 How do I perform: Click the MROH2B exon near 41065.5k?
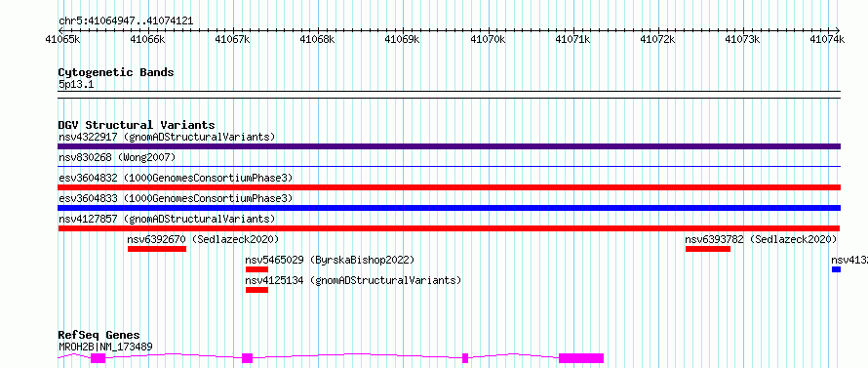click(99, 358)
